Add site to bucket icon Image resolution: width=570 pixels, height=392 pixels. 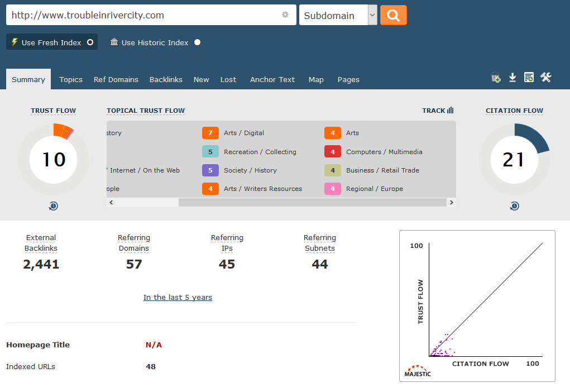(x=496, y=78)
